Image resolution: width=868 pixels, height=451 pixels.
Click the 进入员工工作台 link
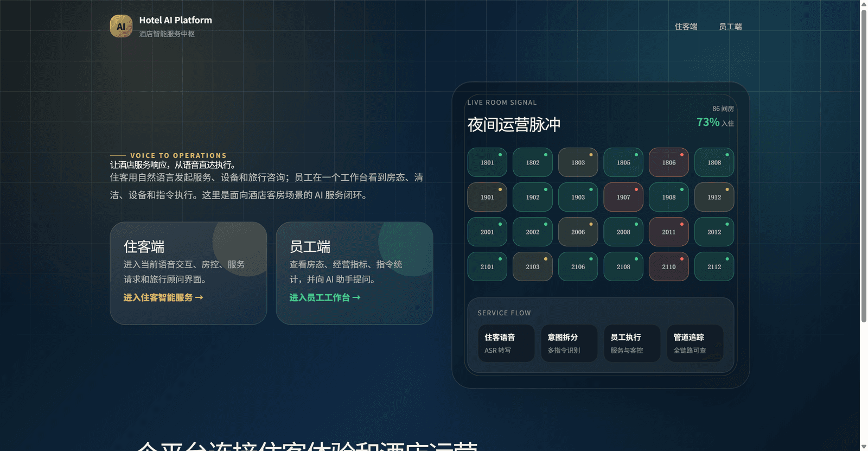pos(324,297)
